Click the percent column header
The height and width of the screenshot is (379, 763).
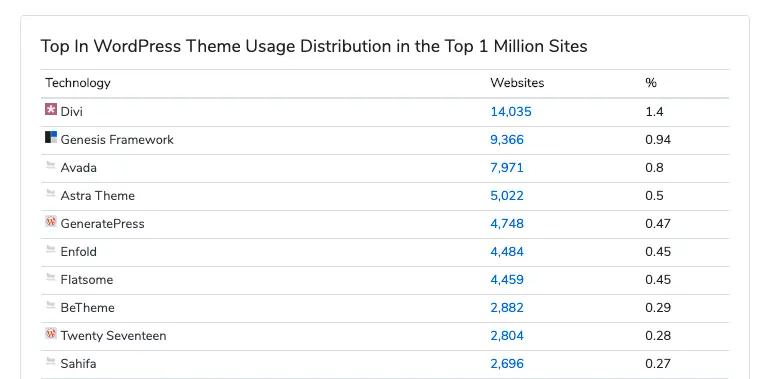pos(651,83)
